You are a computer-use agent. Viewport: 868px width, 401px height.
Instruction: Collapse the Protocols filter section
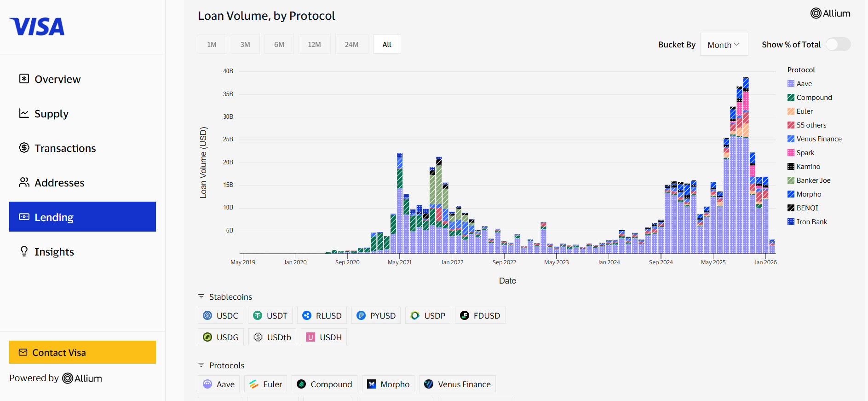pos(201,365)
